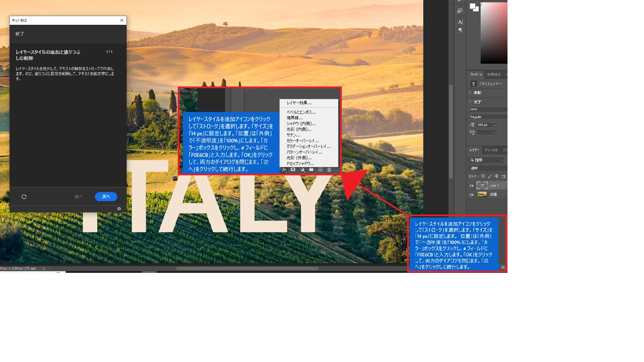The width and height of the screenshot is (644, 362).
Task: Open the 種類 layer filter dropdown
Action: (487, 160)
